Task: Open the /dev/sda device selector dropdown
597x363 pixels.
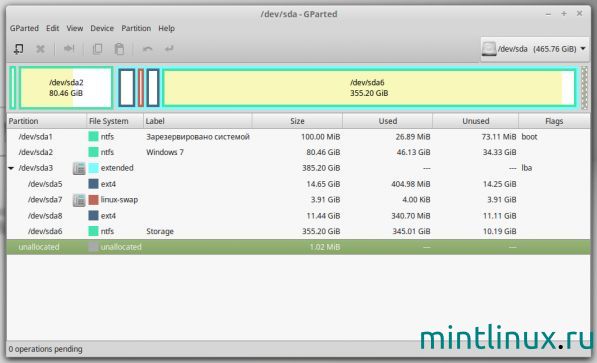Action: (x=535, y=49)
